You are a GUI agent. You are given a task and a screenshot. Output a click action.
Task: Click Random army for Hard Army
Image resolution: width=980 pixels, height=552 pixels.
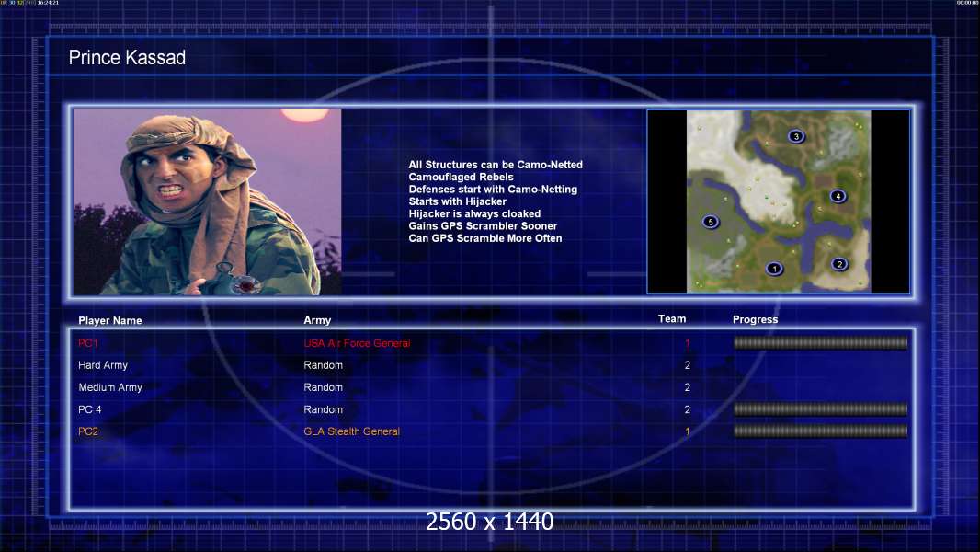(x=323, y=365)
